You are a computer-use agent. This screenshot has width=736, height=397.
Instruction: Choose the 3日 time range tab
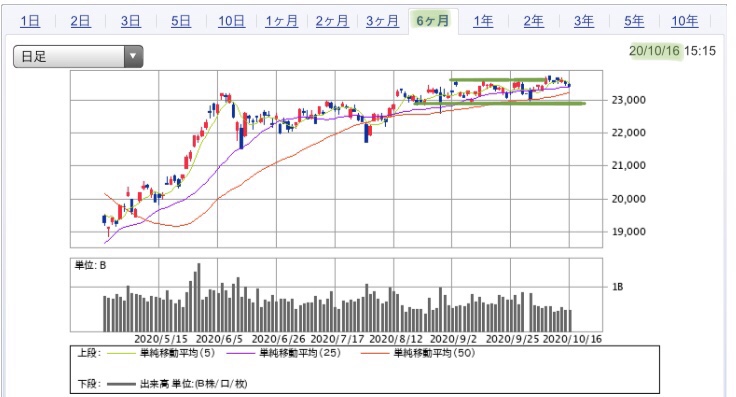130,21
